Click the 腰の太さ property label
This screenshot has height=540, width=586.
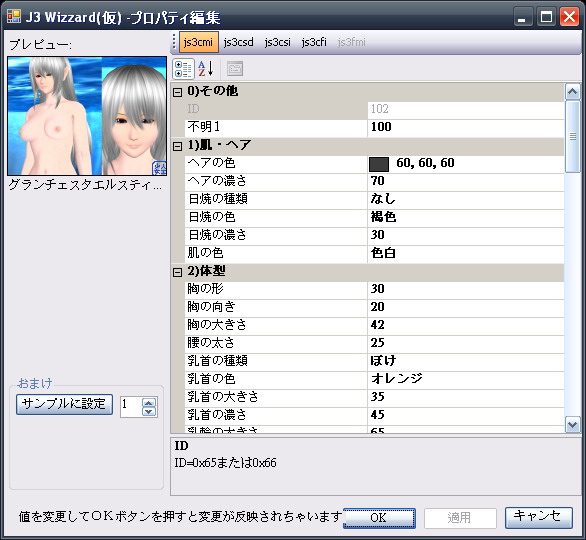coord(211,343)
